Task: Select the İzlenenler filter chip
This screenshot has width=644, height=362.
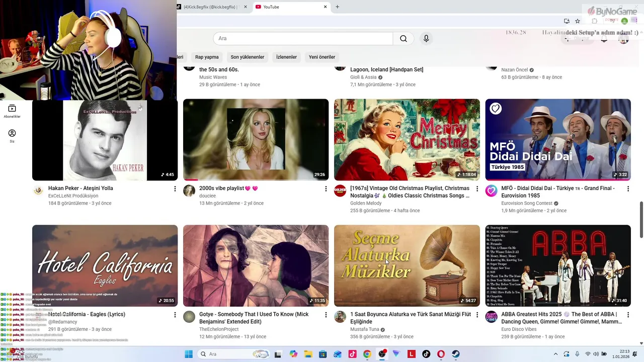Action: pyautogui.click(x=286, y=57)
